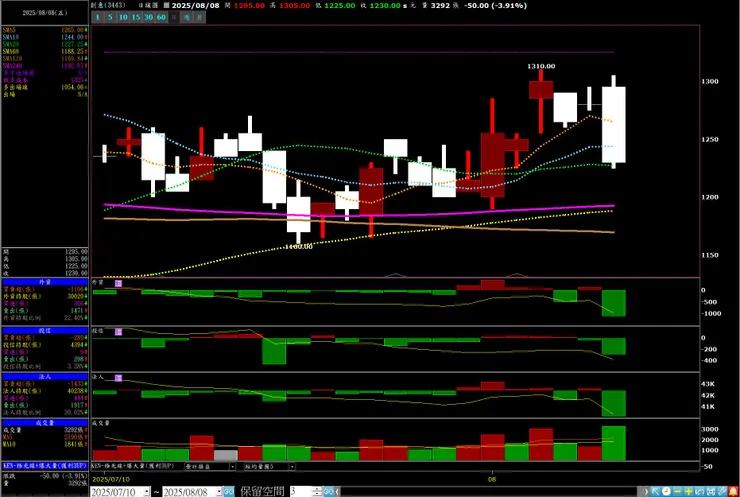This screenshot has height=497, width=740.
Task: Click the SMA20 legend row
Action: [x=45, y=44]
